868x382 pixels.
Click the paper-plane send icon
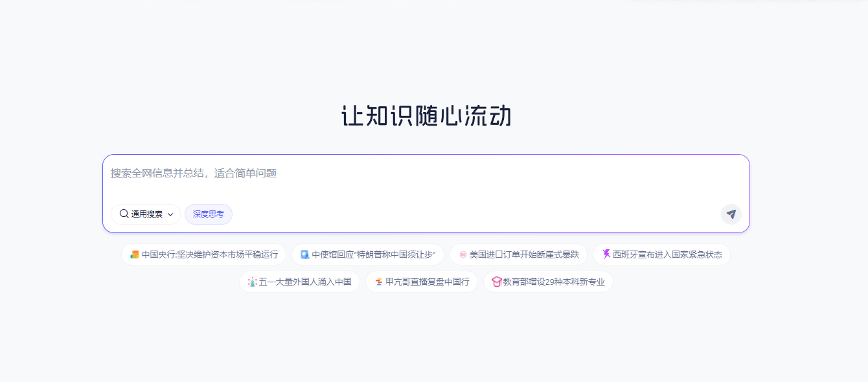click(x=731, y=214)
